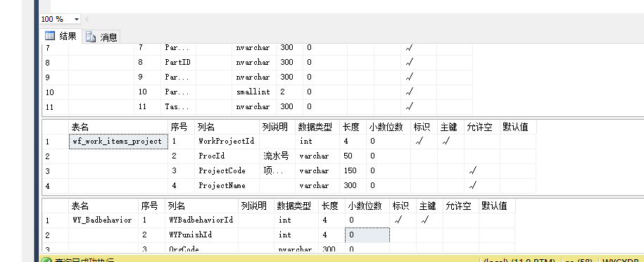Click 标识 check mark in WorkProjectId row
The width and height of the screenshot is (644, 262).
coord(424,141)
